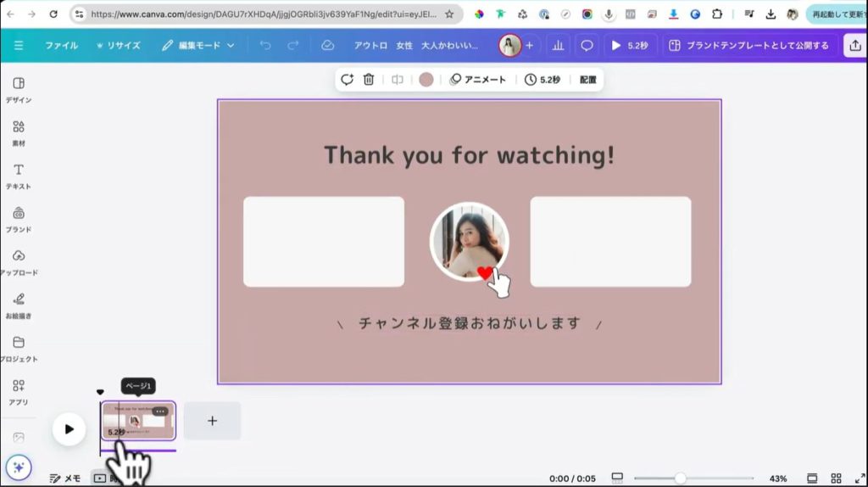Click the Canva AI sparkle assistant button
This screenshot has height=487, width=868.
19,467
